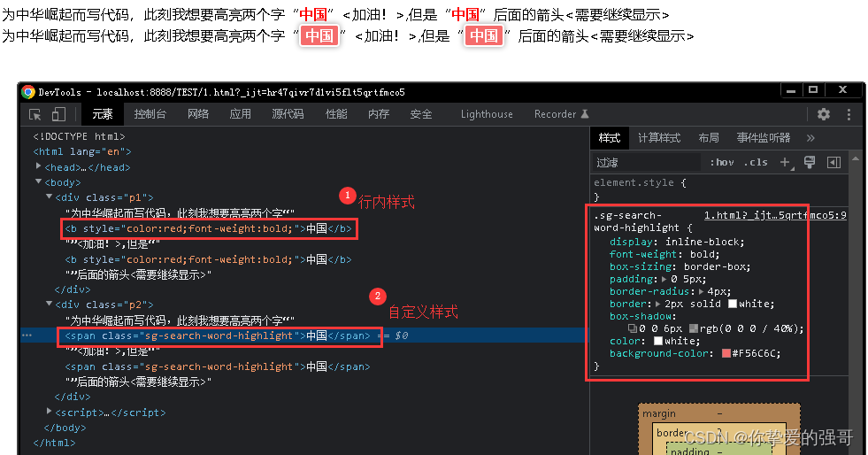Open the border white color swatch

(733, 304)
